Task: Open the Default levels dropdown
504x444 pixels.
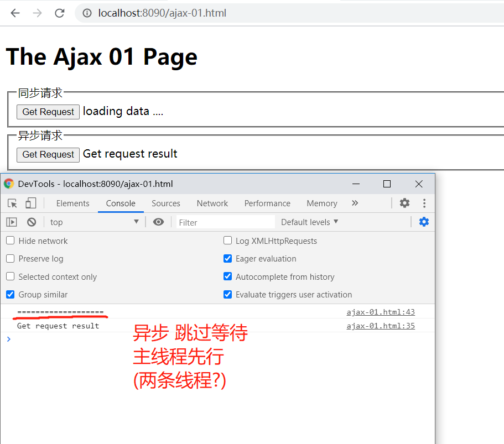Action: point(309,222)
